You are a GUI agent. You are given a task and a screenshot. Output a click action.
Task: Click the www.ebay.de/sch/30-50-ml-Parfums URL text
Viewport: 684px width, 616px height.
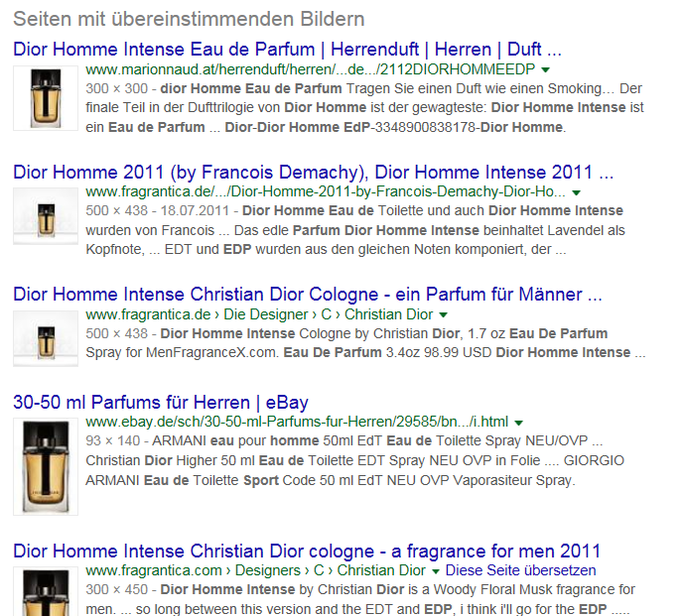point(297,422)
